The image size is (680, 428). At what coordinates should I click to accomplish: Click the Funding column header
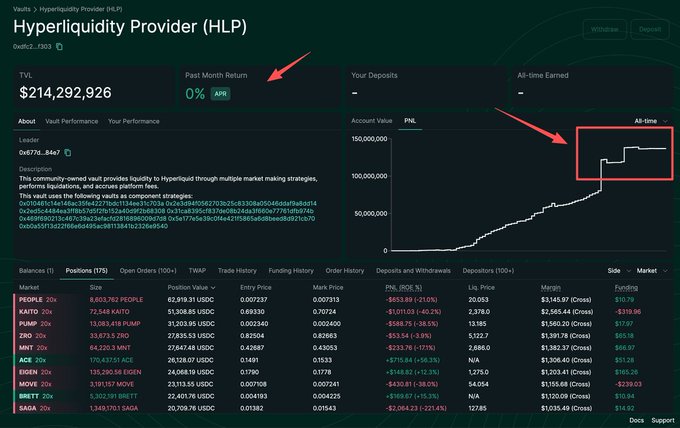[x=626, y=288]
